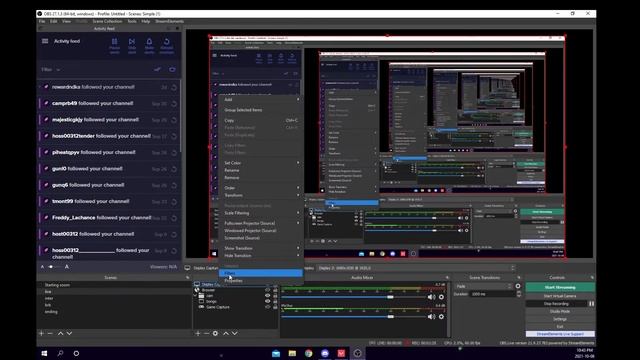Add a new source with the plus icon
Image resolution: width=640 pixels, height=360 pixels.
click(x=198, y=333)
